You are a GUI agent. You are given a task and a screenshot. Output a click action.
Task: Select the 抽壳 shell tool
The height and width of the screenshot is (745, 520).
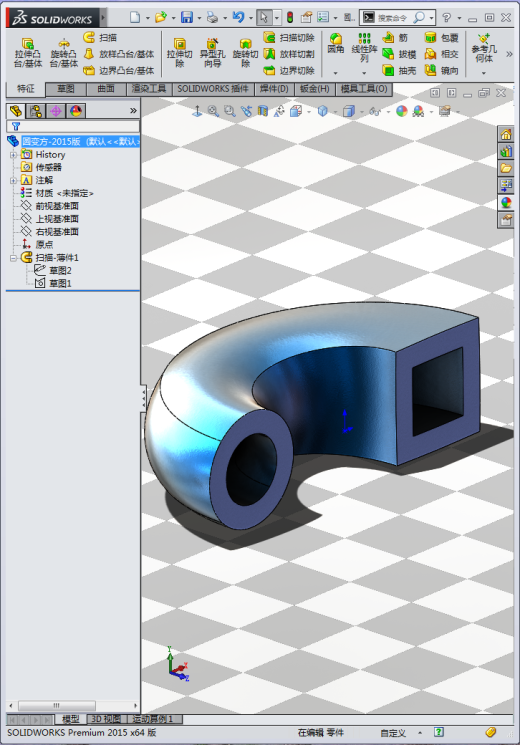[x=400, y=70]
